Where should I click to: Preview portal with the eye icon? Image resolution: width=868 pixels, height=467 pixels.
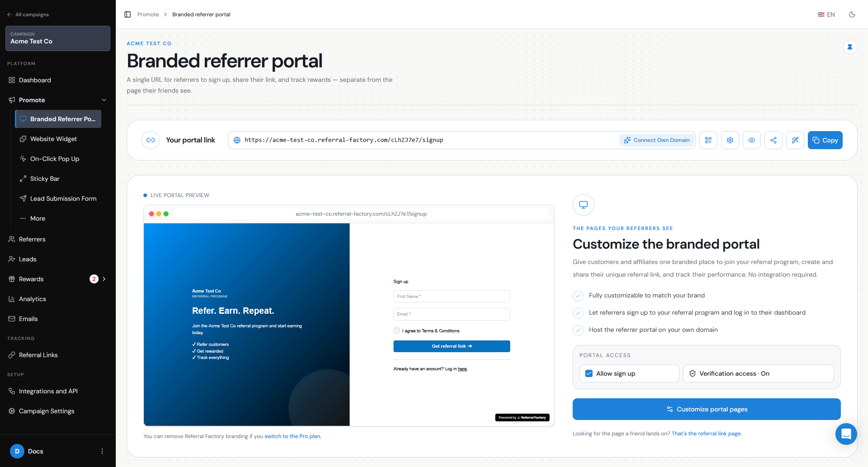(752, 140)
